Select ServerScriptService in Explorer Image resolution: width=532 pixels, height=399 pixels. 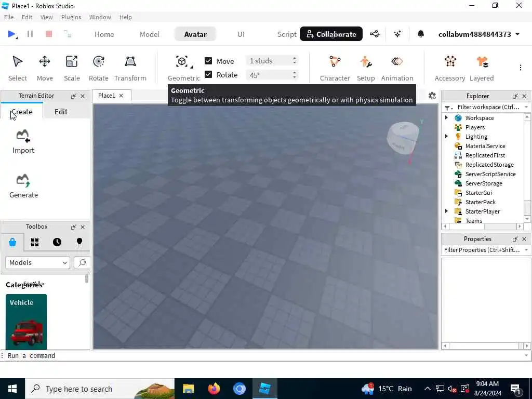tap(490, 174)
